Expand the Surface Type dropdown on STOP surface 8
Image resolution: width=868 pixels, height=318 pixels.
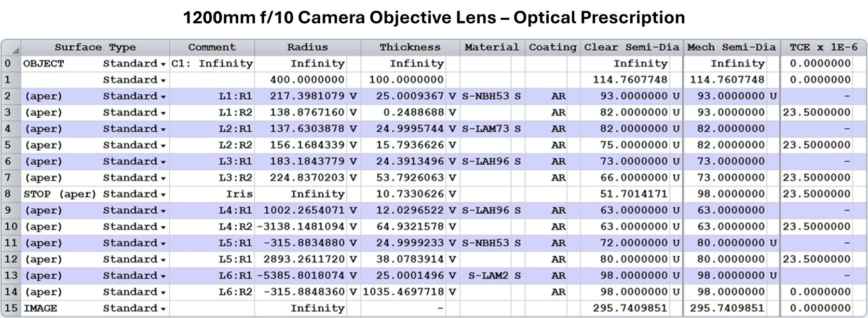[x=163, y=195]
